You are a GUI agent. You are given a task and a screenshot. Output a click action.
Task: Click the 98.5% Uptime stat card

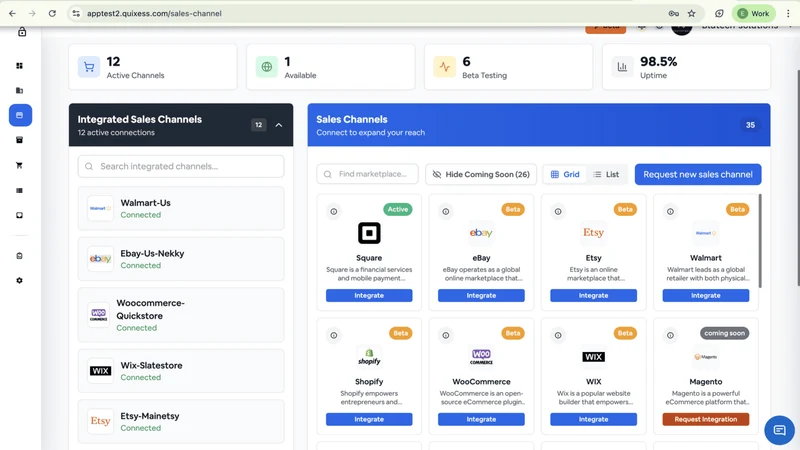pyautogui.click(x=686, y=67)
